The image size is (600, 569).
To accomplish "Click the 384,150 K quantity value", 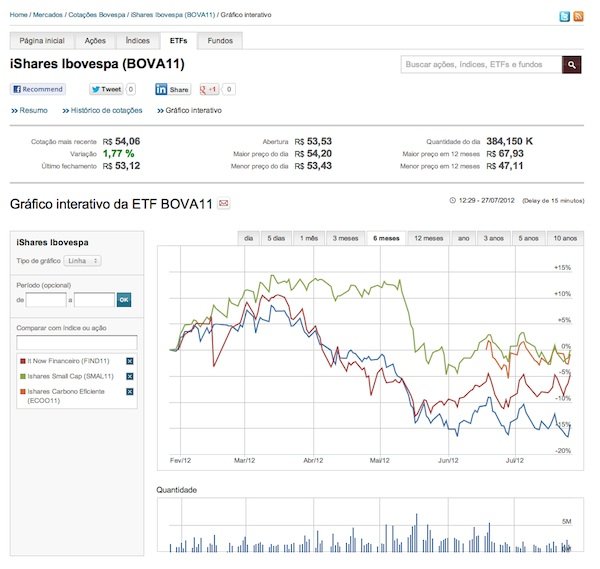I will point(509,141).
